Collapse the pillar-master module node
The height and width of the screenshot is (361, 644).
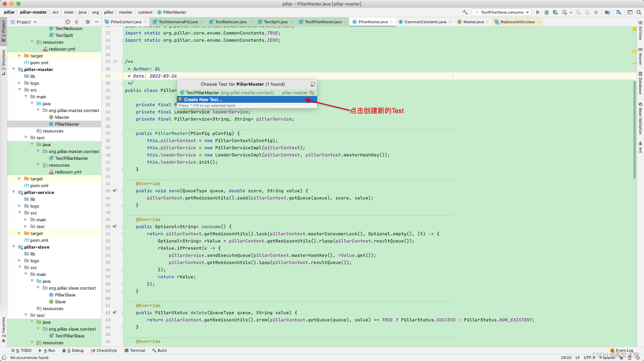(14, 69)
